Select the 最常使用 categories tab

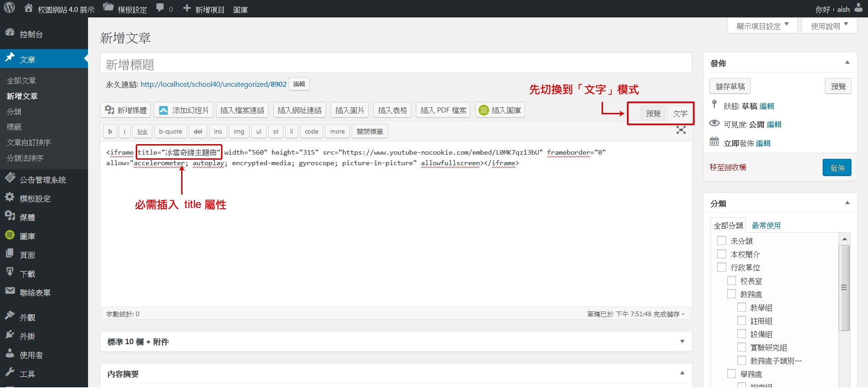pos(766,225)
